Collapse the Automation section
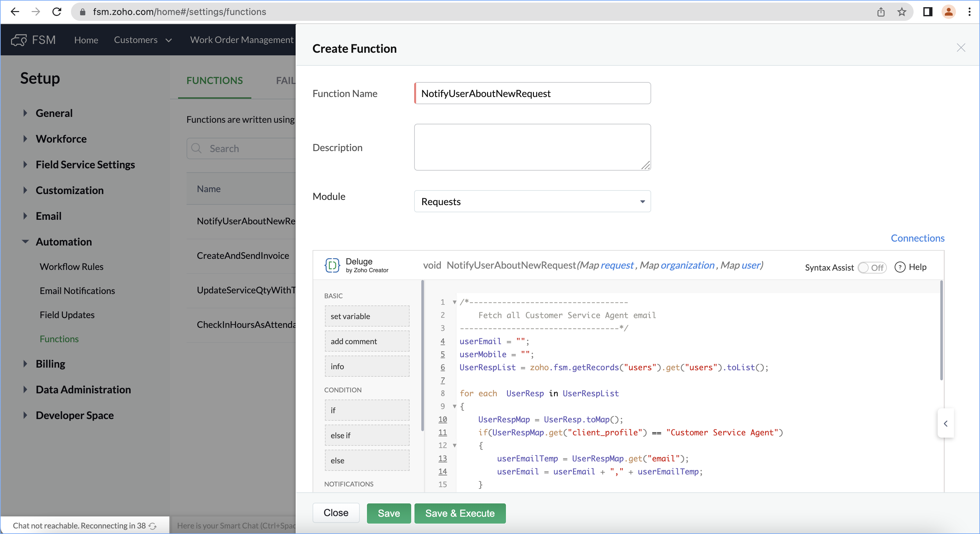The height and width of the screenshot is (534, 980). point(25,242)
